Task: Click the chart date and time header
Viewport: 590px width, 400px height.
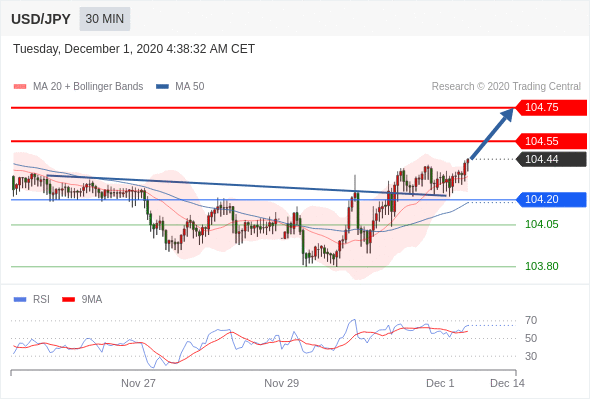Action: (134, 49)
